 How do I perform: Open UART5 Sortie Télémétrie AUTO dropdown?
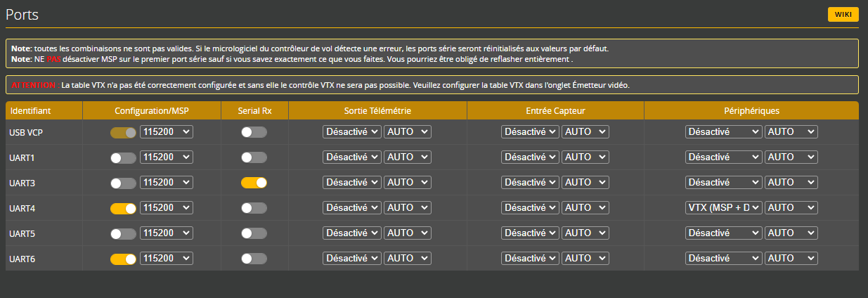click(408, 233)
